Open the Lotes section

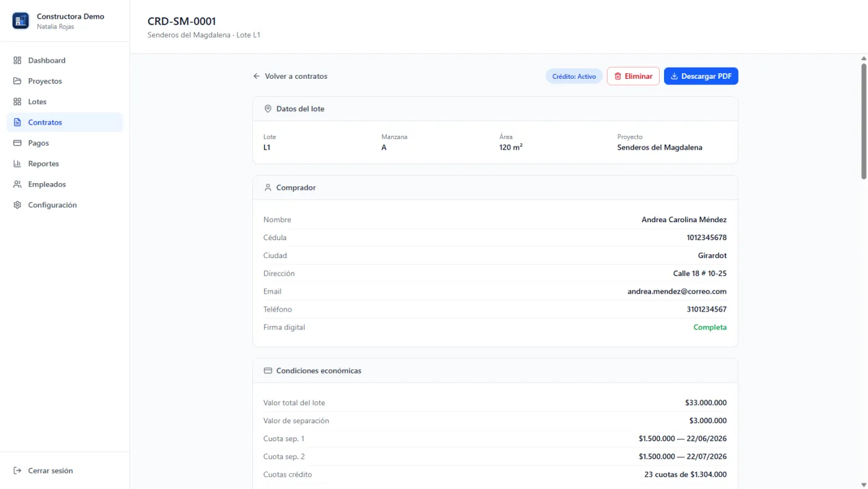click(64, 102)
